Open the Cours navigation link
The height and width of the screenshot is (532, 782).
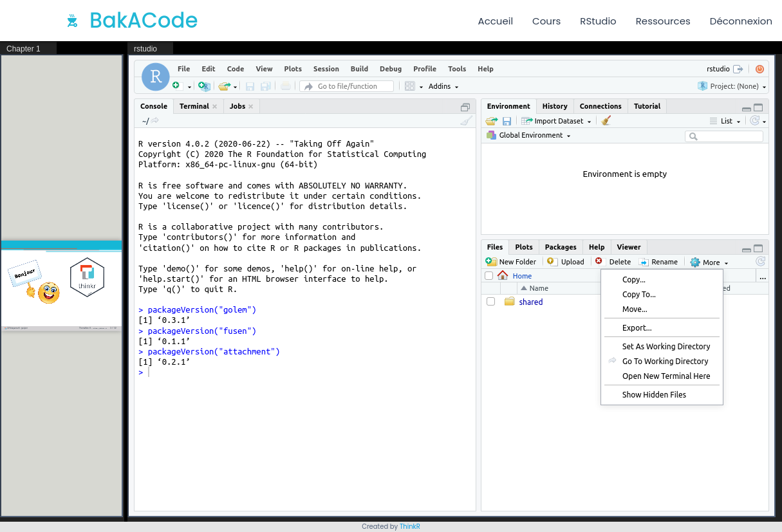(x=546, y=21)
